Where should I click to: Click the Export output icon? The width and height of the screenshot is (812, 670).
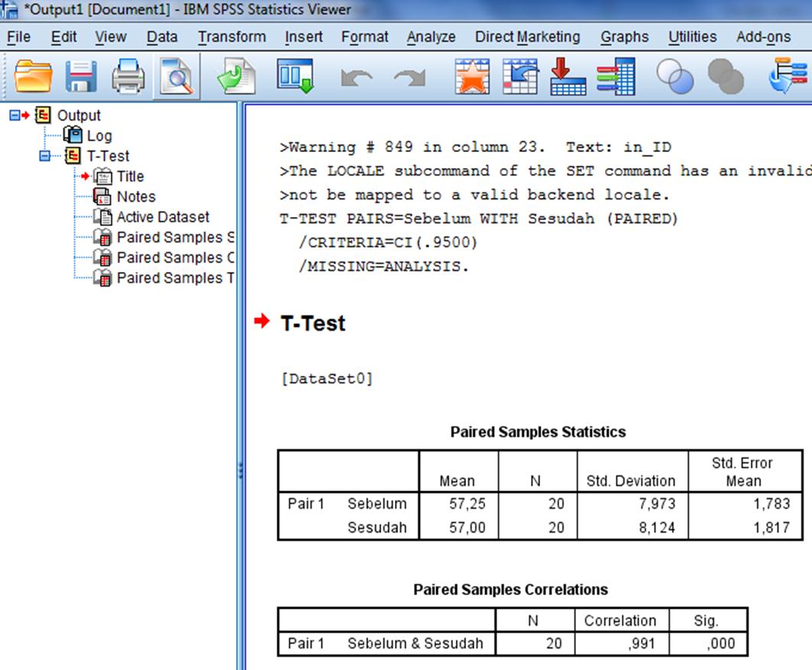pos(237,76)
